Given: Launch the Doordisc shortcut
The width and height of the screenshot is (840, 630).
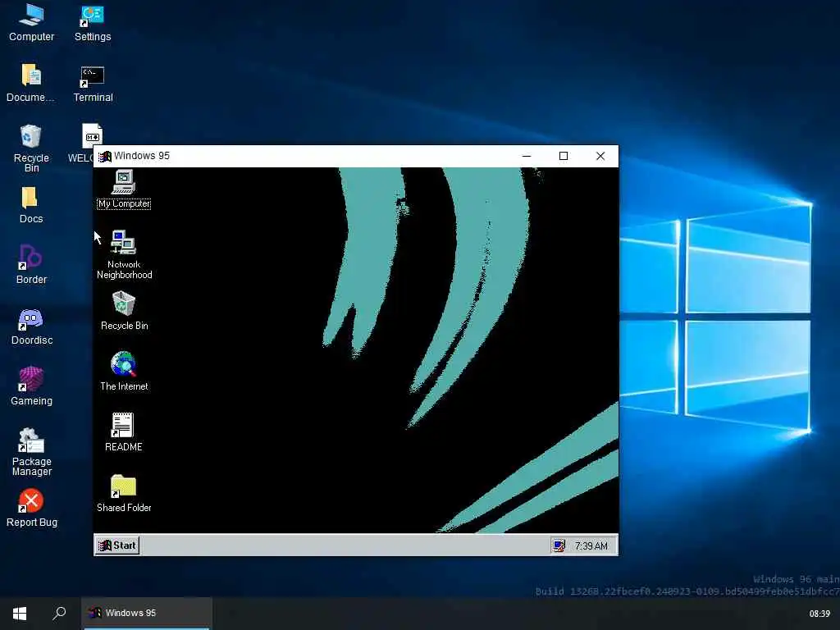Looking at the screenshot, I should click(x=32, y=326).
